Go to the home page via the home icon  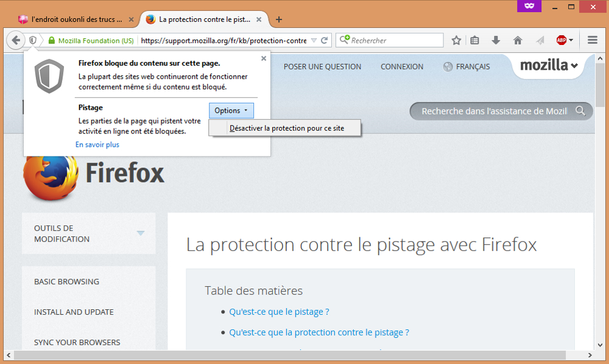coord(517,40)
